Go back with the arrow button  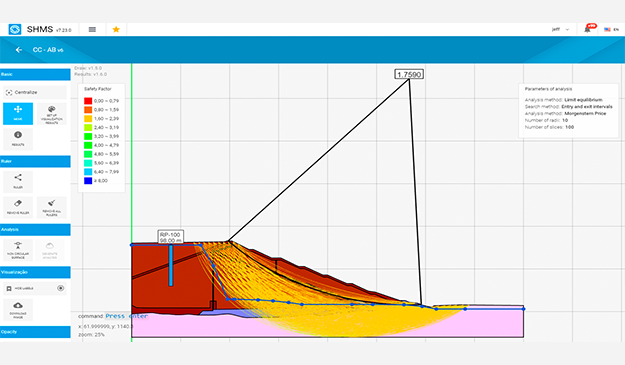(19, 50)
